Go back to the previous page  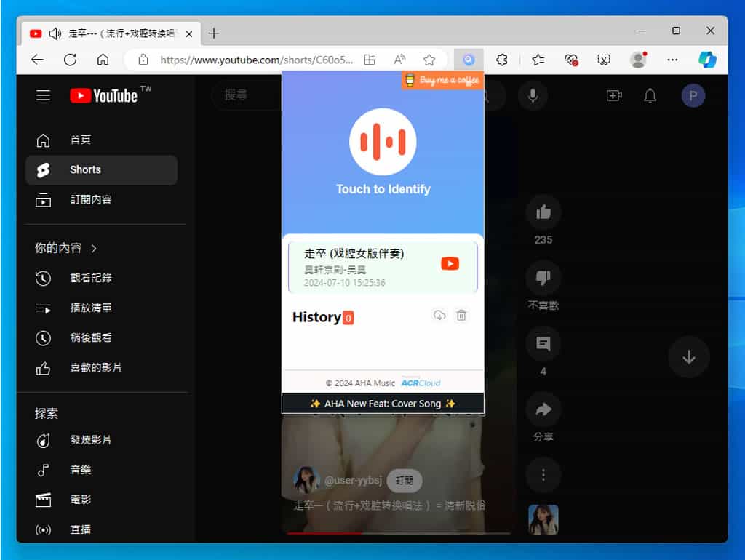(37, 60)
